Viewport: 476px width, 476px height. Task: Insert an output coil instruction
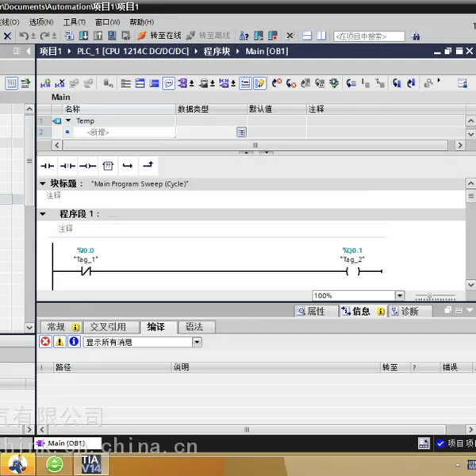[x=88, y=166]
